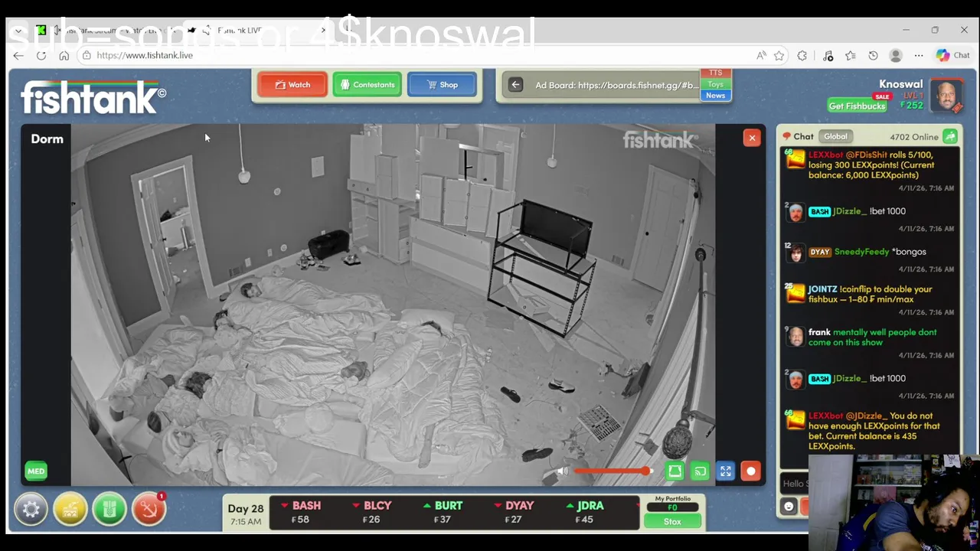Enter fullscreen on the Dorm stream
This screenshot has width=980, height=551.
(x=726, y=471)
